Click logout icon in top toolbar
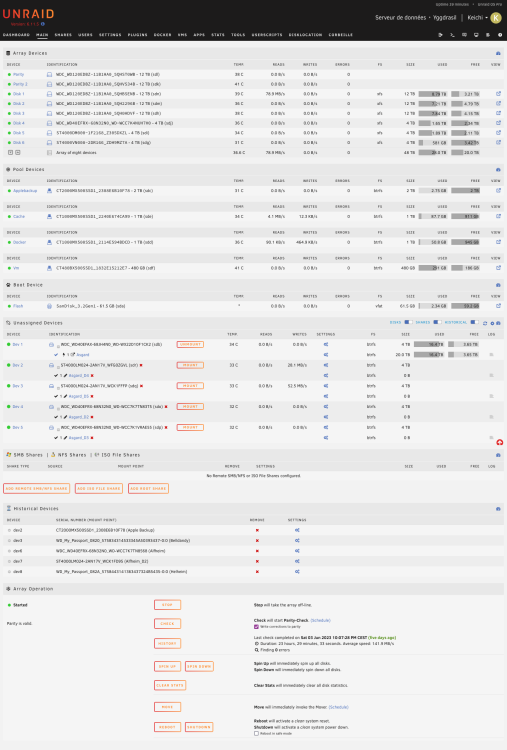This screenshot has width=507, height=750. point(440,35)
